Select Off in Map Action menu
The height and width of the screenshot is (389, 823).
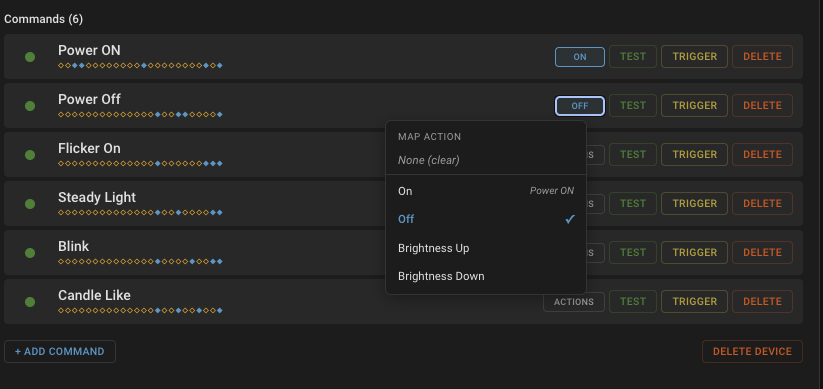[x=486, y=219]
